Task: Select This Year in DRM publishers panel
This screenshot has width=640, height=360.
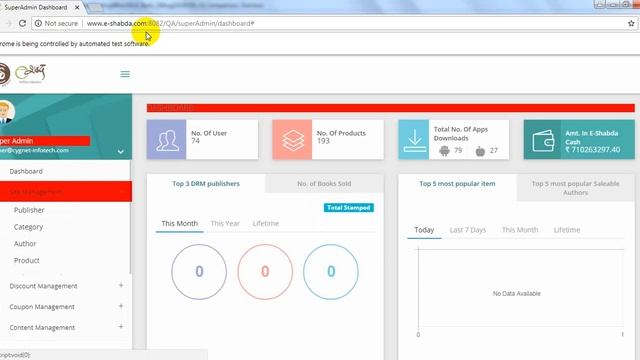Action: [225, 223]
